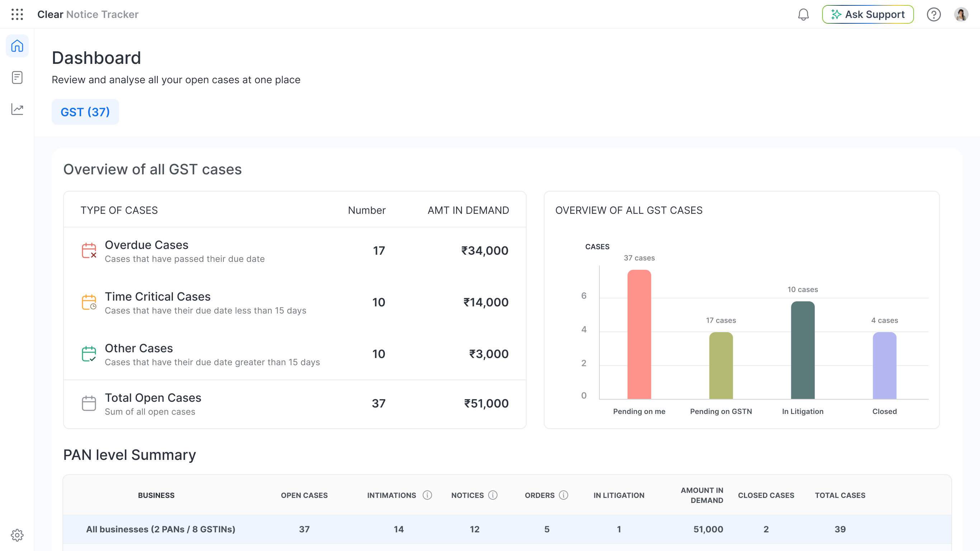Click the Notices info icon
Screen dimensions: 980x551
[493, 495]
